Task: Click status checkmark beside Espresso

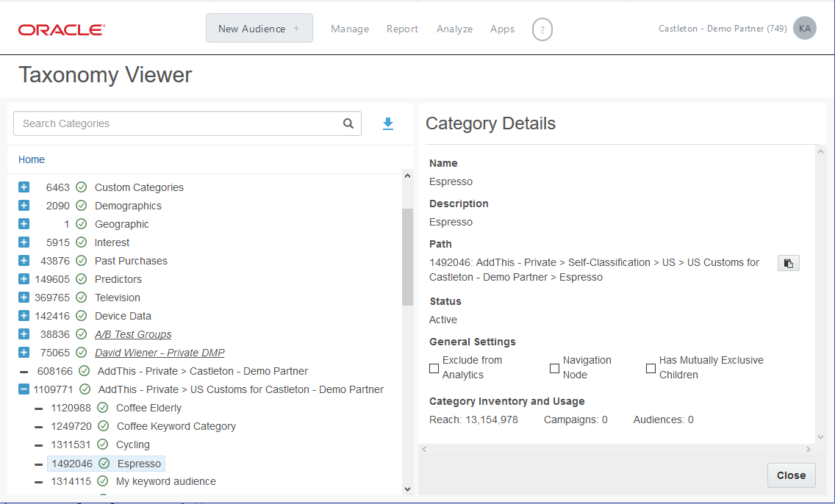Action: pos(104,464)
